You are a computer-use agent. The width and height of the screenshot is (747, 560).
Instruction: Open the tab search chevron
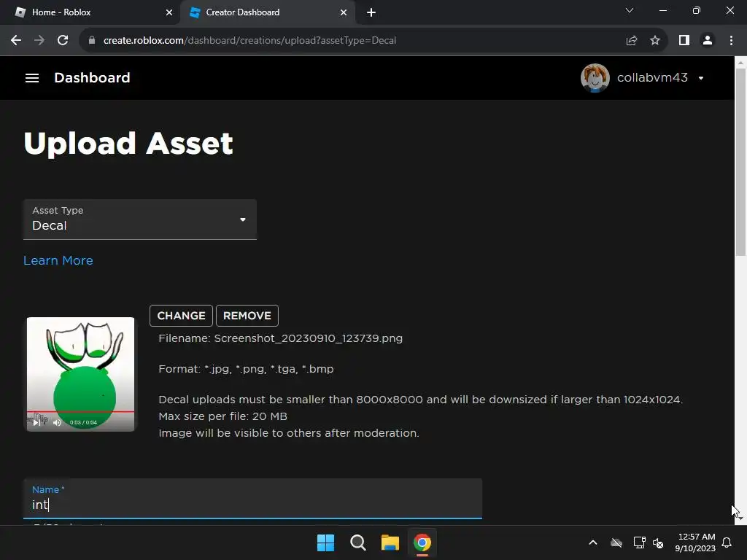tap(630, 10)
